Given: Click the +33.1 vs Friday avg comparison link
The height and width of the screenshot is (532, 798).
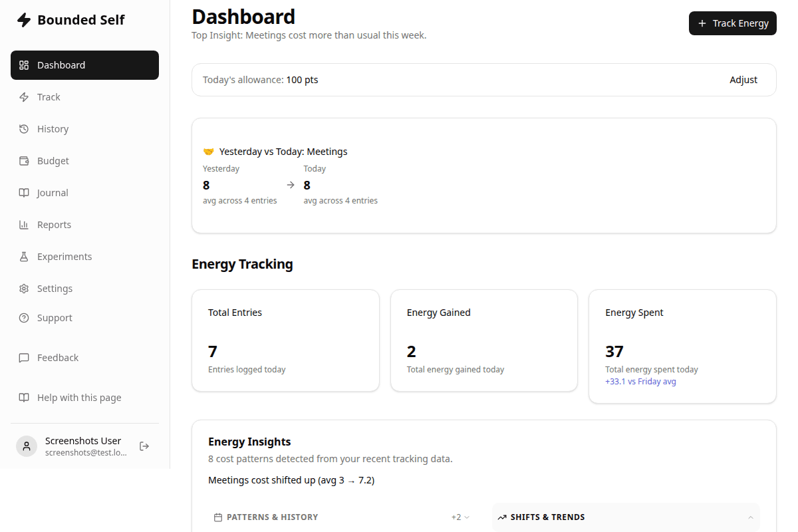Looking at the screenshot, I should tap(640, 381).
